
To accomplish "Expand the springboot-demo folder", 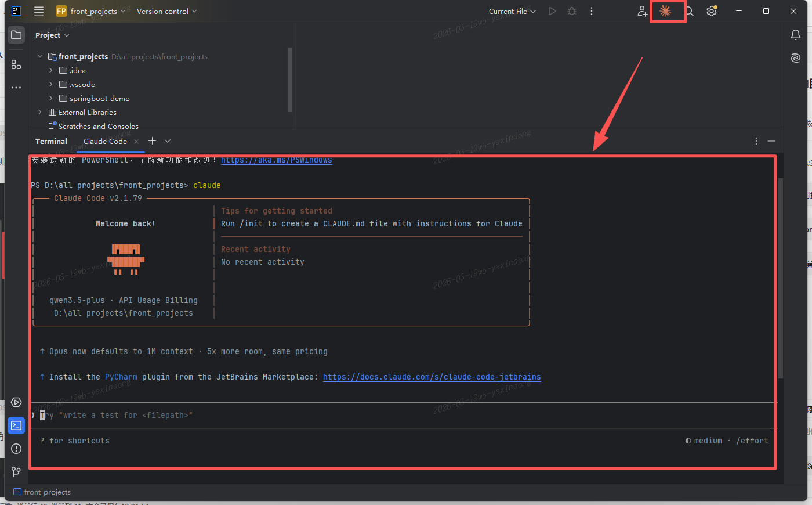I will tap(51, 98).
